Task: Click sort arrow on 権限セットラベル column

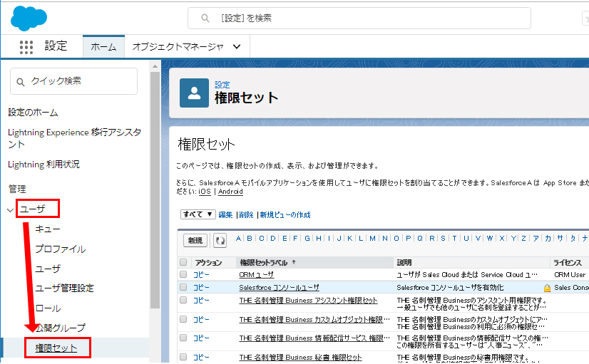Action: pyautogui.click(x=294, y=262)
